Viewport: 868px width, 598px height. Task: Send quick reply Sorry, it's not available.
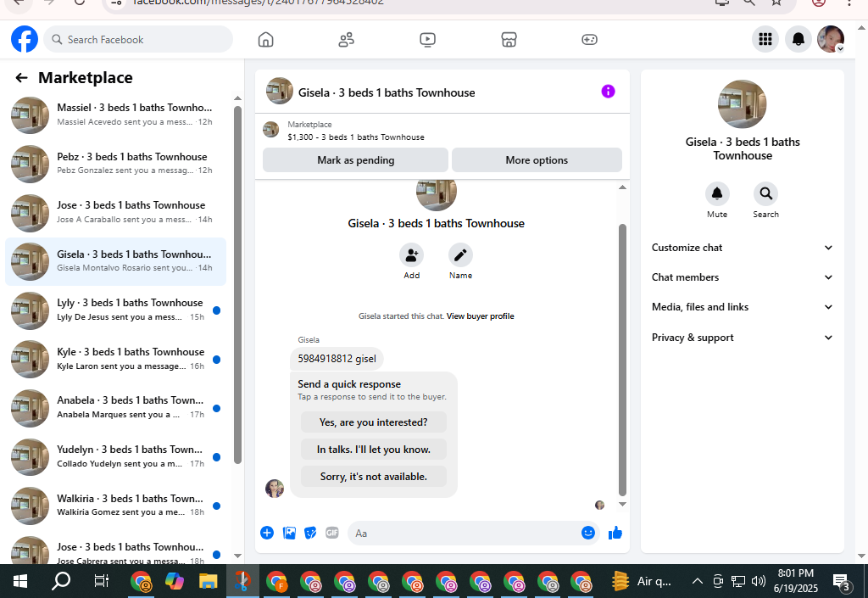coord(374,477)
